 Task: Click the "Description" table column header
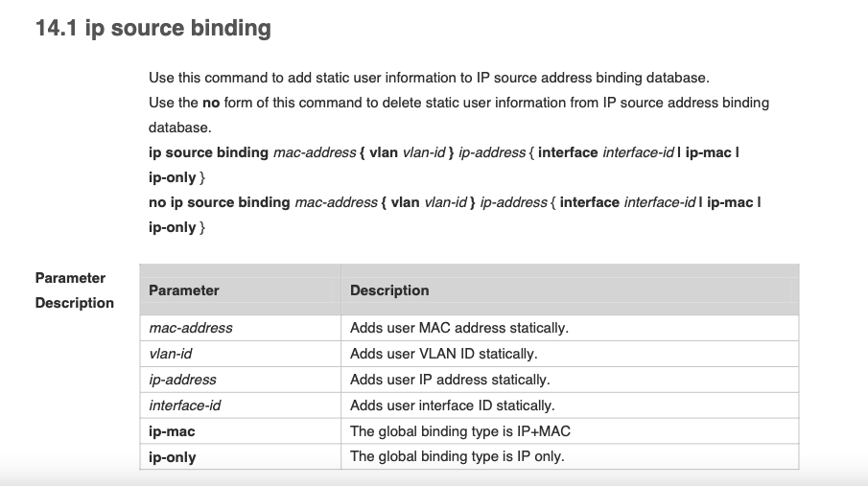click(x=389, y=290)
